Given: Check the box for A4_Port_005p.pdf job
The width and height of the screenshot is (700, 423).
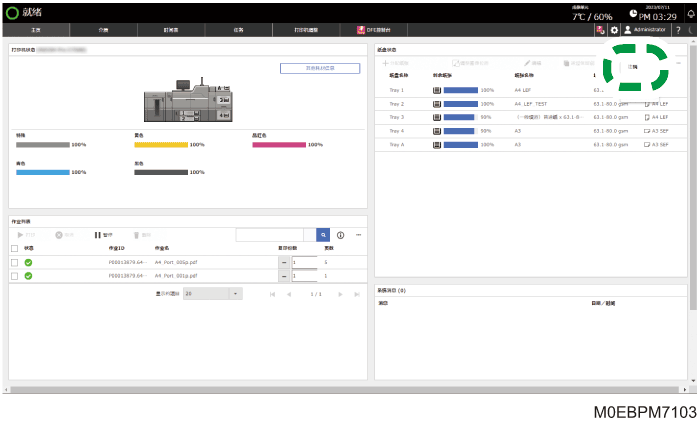Looking at the screenshot, I should pyautogui.click(x=15, y=262).
